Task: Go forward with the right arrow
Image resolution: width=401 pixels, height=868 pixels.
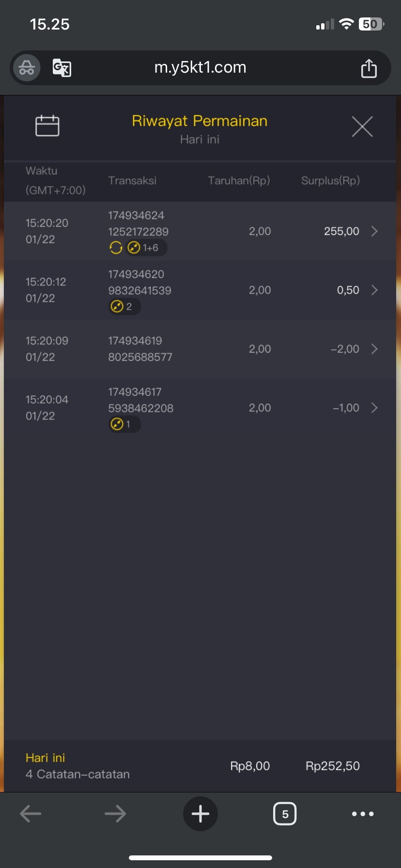Action: tap(115, 814)
